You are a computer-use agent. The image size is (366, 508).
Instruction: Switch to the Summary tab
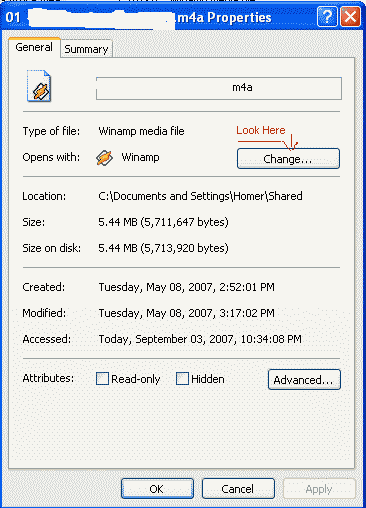pos(86,49)
